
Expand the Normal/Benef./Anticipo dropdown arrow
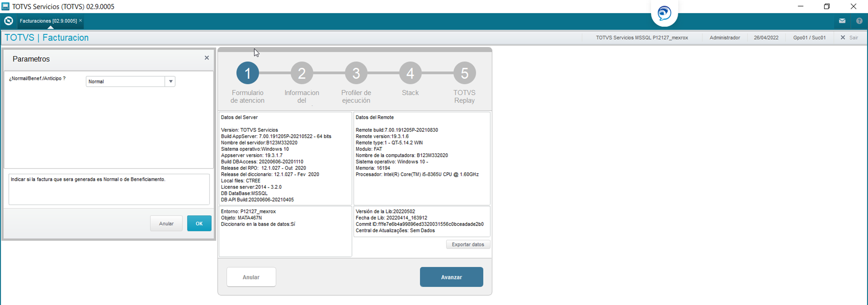(170, 81)
